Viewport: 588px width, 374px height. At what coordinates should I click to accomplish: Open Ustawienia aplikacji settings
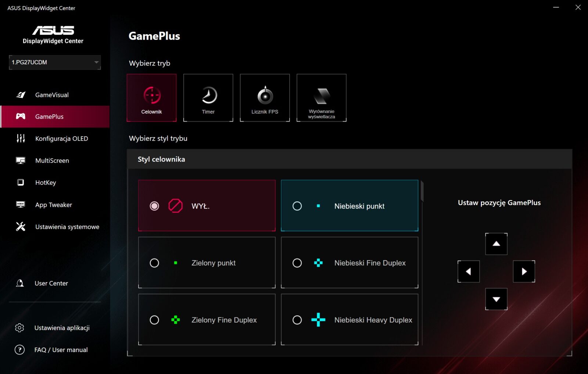pyautogui.click(x=62, y=328)
